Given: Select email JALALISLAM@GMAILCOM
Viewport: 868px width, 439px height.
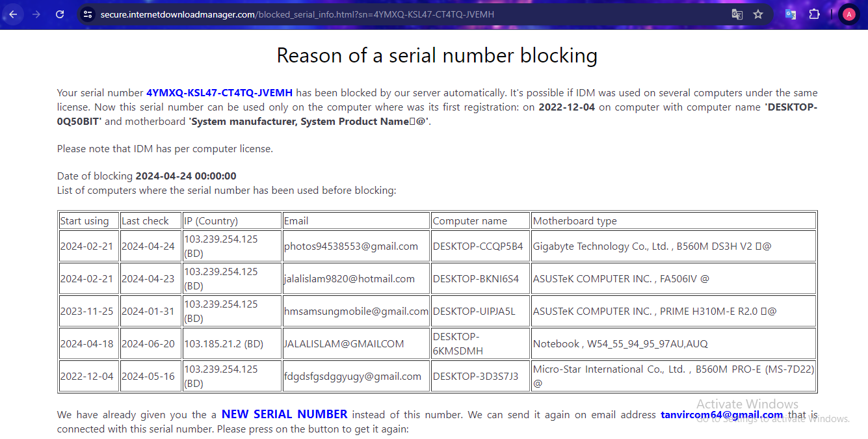Looking at the screenshot, I should [x=344, y=343].
